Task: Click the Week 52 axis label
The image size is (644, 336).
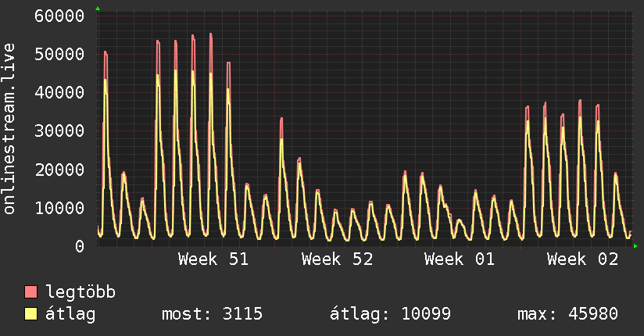Action: pyautogui.click(x=337, y=259)
